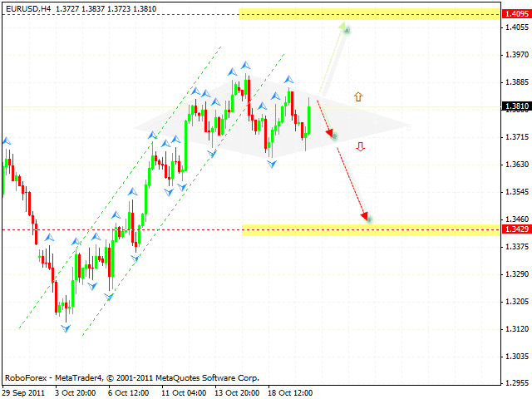Click the current price tag 1.3810
Viewport: 532px width, 399px height.
point(516,106)
